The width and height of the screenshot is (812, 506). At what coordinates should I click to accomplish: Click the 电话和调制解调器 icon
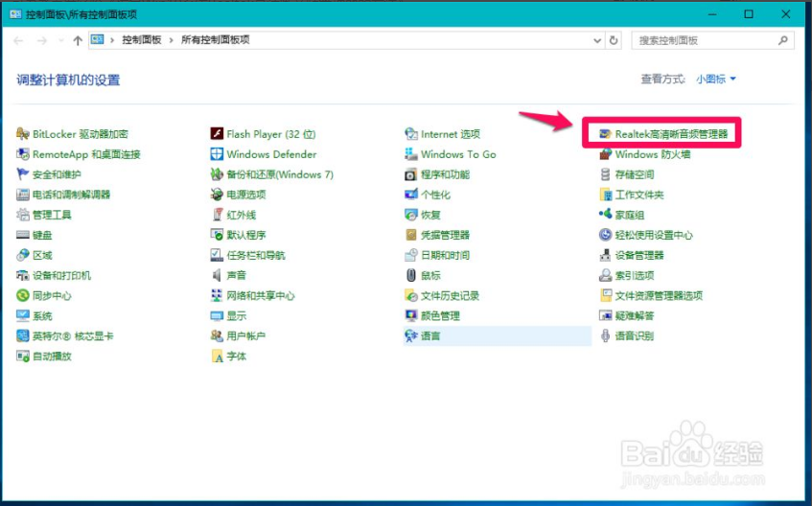click(23, 195)
